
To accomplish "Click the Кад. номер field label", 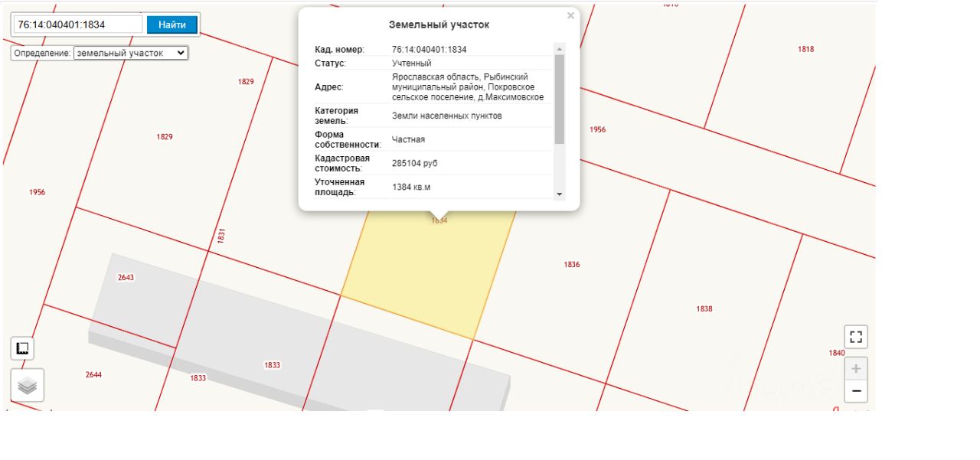I will tap(339, 50).
